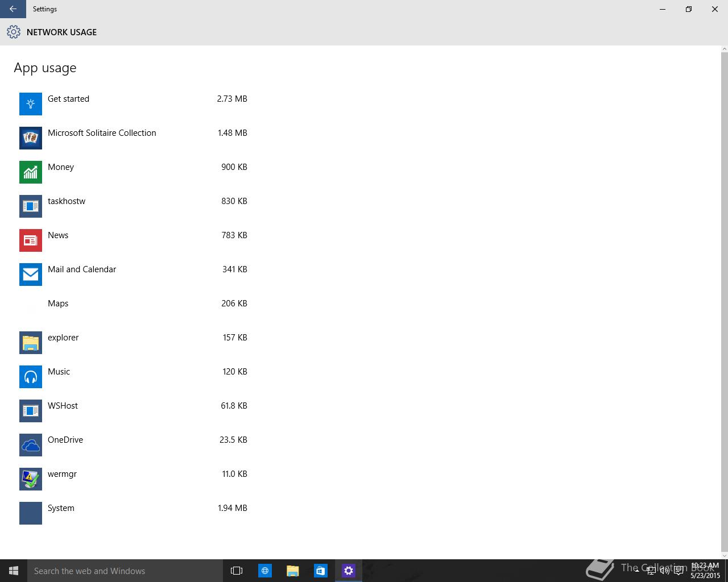Select the Maps entry
728x582 pixels.
[x=58, y=304]
